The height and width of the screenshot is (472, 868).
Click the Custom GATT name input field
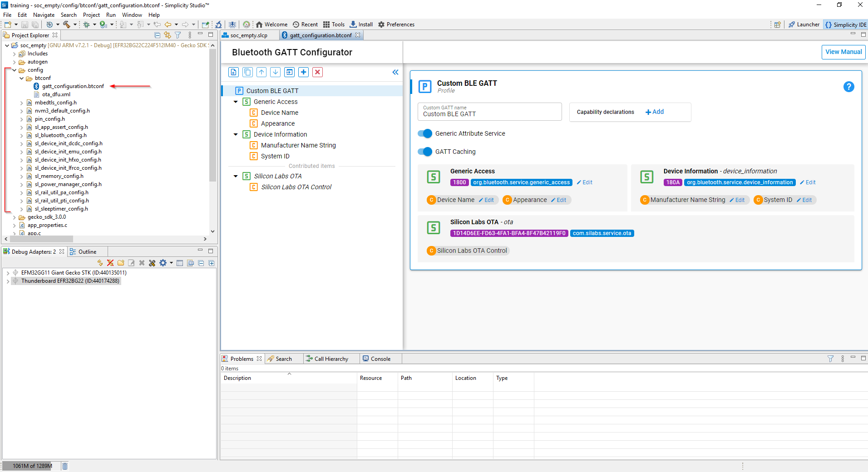coord(489,112)
